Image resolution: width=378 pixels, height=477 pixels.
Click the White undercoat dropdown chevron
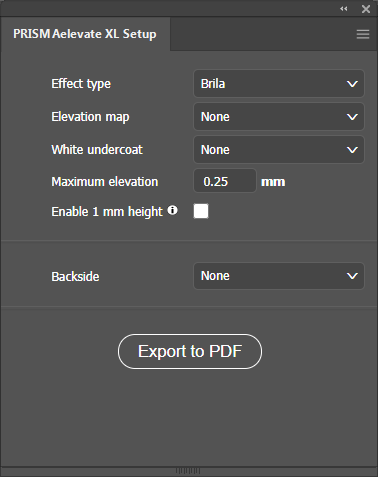(352, 150)
